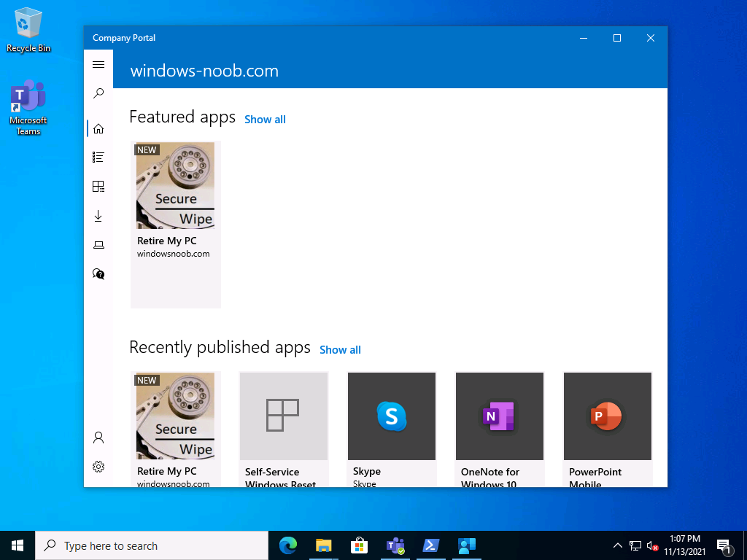Show all Featured apps
The width and height of the screenshot is (747, 560).
click(265, 120)
